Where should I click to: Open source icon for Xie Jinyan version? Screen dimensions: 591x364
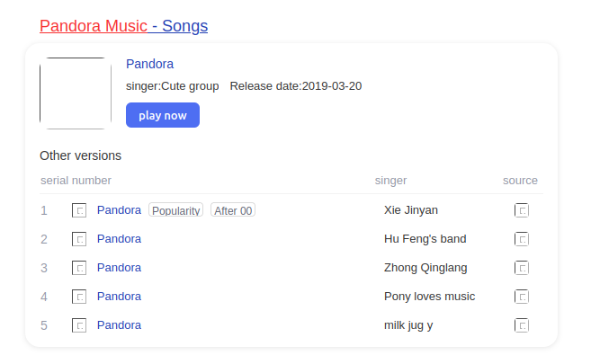pos(522,210)
